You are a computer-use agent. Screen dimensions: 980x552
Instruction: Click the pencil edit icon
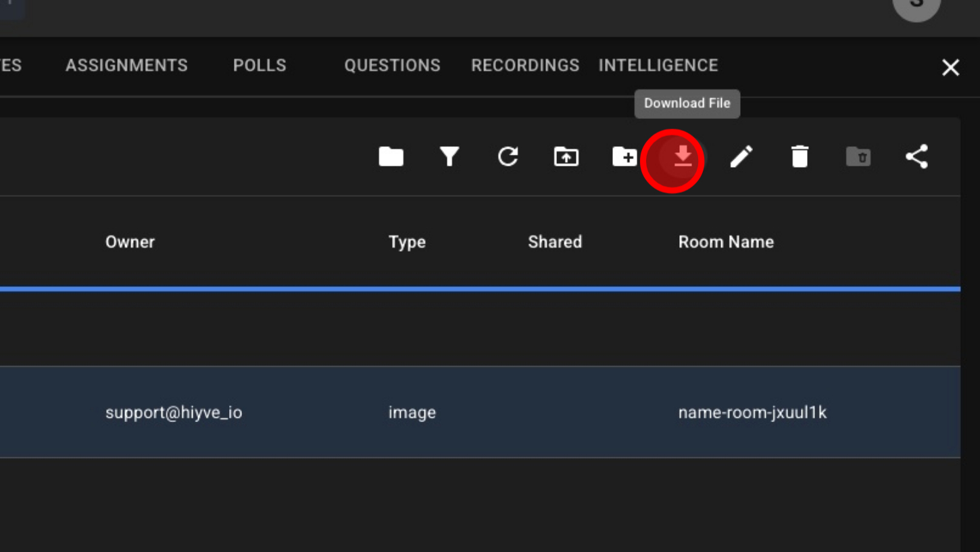(741, 157)
